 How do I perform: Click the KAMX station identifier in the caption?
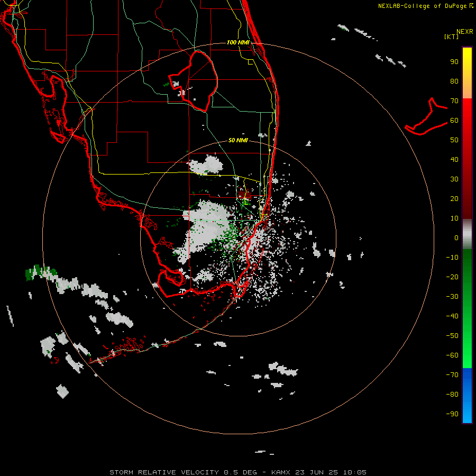[x=281, y=472]
